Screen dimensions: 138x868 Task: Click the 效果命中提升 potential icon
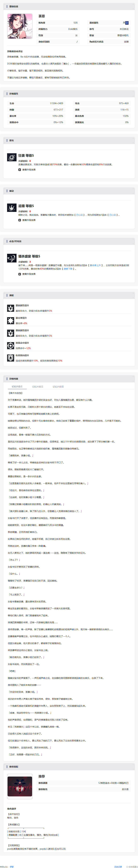point(11,345)
